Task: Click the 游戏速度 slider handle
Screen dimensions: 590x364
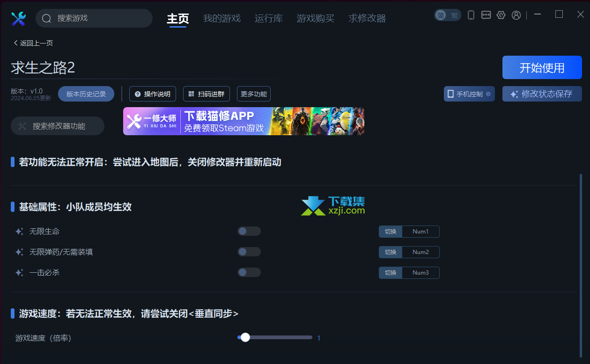Action: [245, 337]
